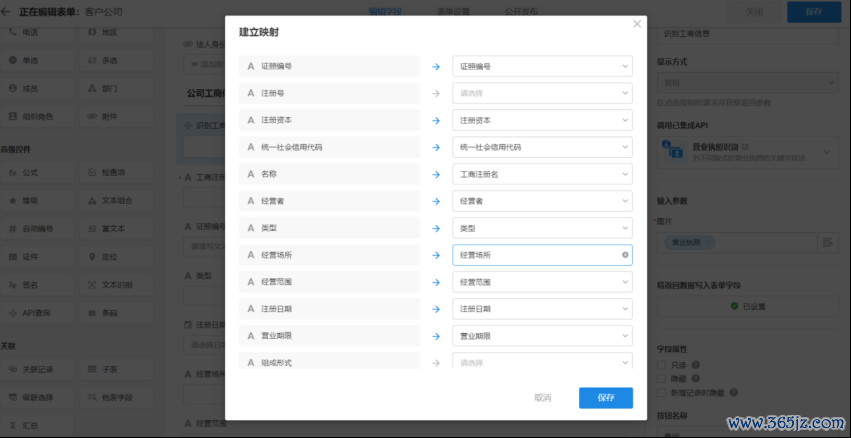This screenshot has width=851, height=438.
Task: Open the 组成形式 mapping dropdown
Action: pos(542,362)
